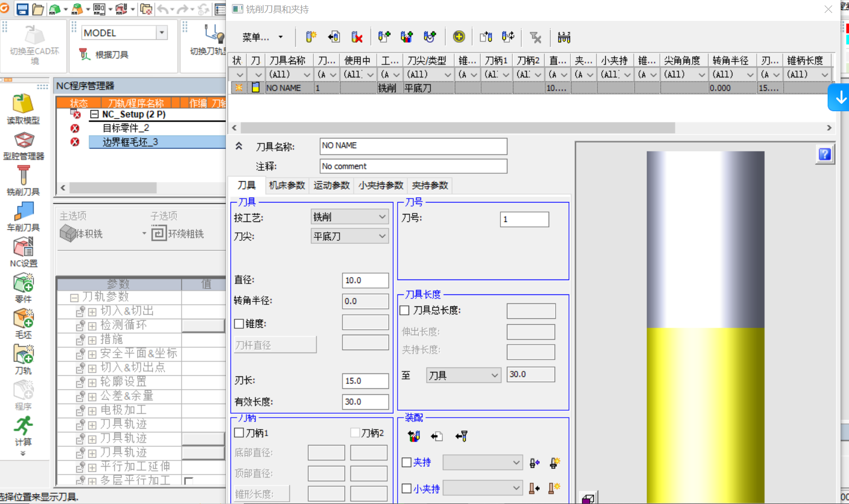The height and width of the screenshot is (504, 849).
Task: Switch to the 机床参数 tab
Action: (286, 185)
